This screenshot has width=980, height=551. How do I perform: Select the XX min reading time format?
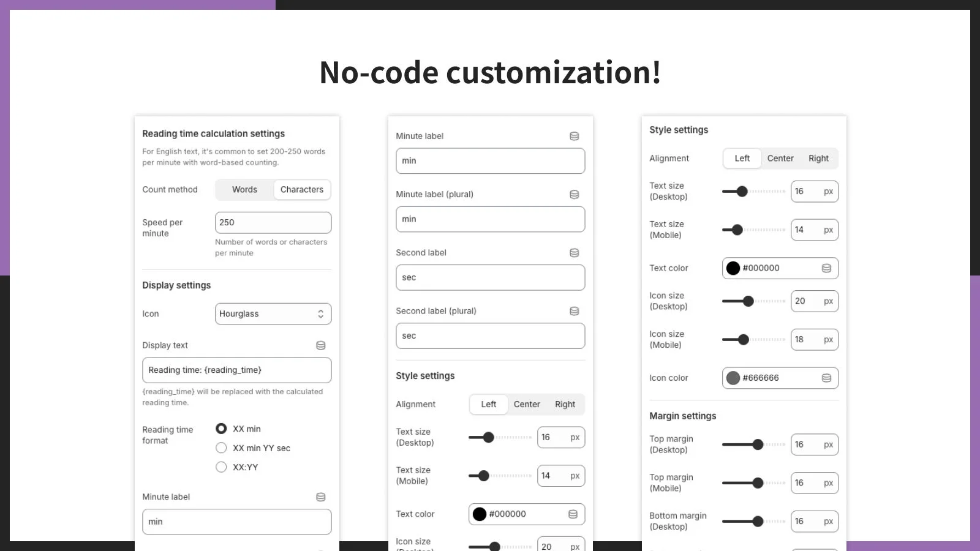(x=221, y=429)
